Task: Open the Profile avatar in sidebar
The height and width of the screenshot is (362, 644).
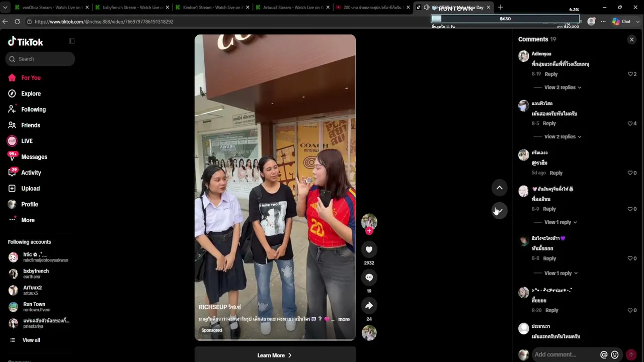Action: [12, 204]
